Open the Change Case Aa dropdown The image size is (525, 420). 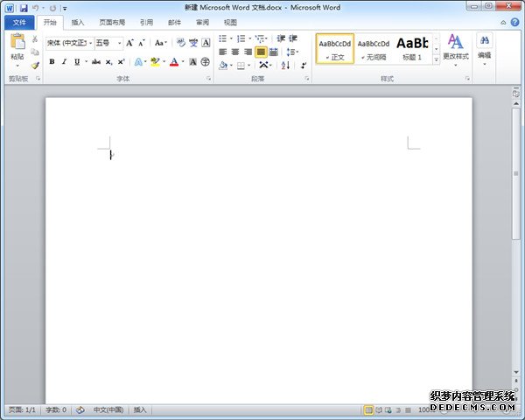[160, 43]
